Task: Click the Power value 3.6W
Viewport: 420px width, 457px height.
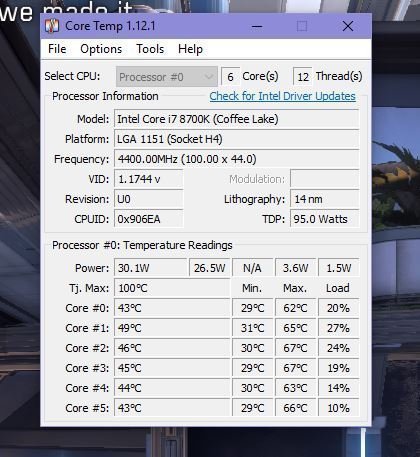Action: point(295,268)
